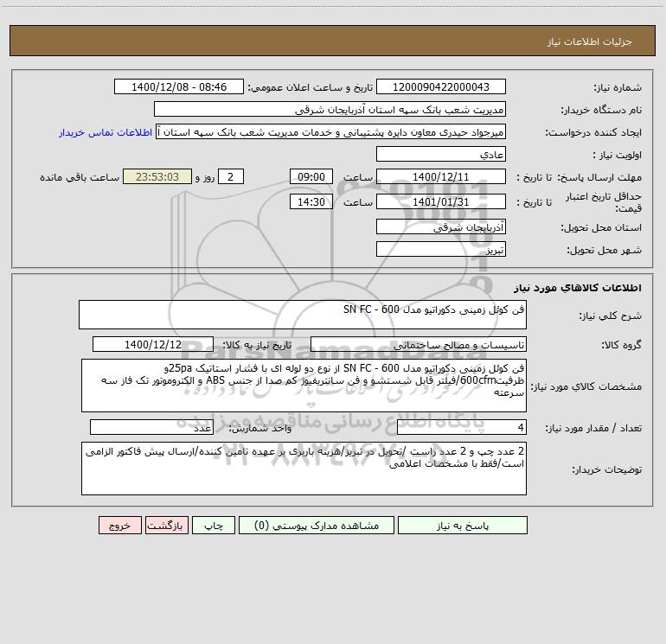Click price validity date 1401/01/31
The image size is (666, 644).
click(x=441, y=201)
